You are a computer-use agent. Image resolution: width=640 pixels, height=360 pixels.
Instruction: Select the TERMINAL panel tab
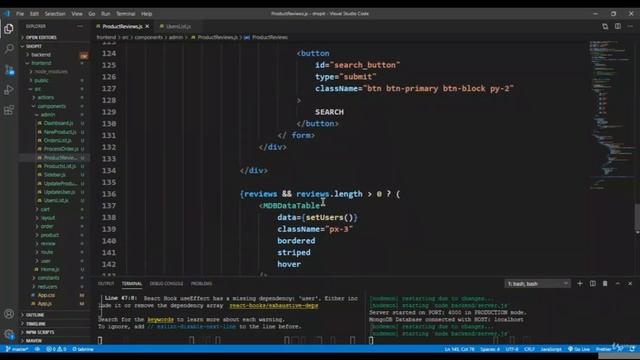132,283
